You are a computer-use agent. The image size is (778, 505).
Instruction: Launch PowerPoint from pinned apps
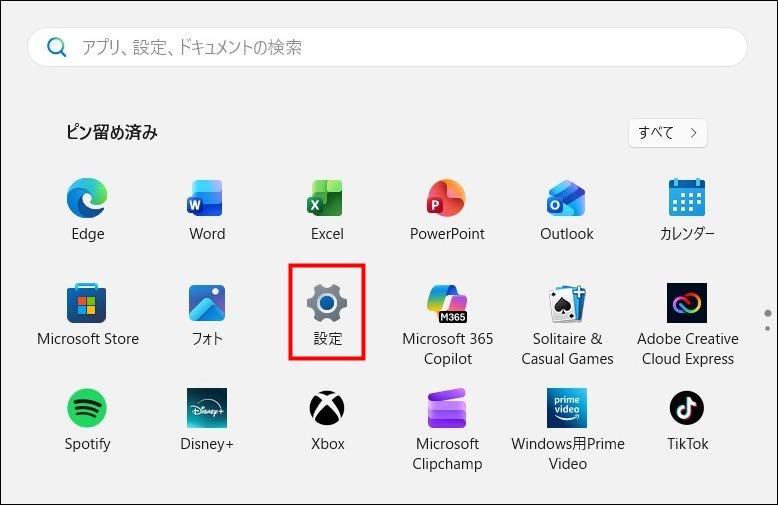[447, 200]
